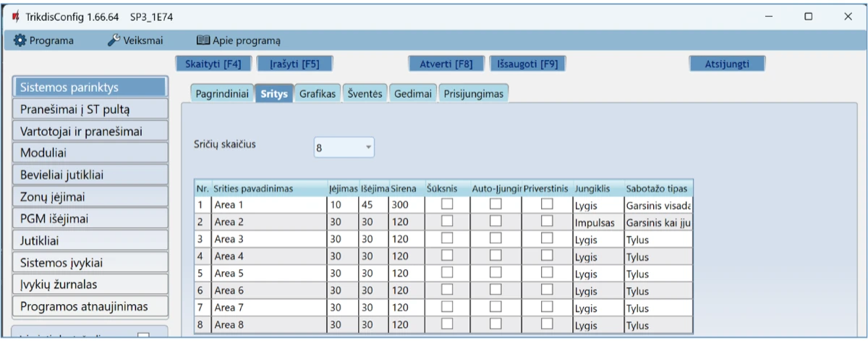The height and width of the screenshot is (341, 868).
Task: Enable Šūksnis checkbox for Area 1
Action: (447, 205)
